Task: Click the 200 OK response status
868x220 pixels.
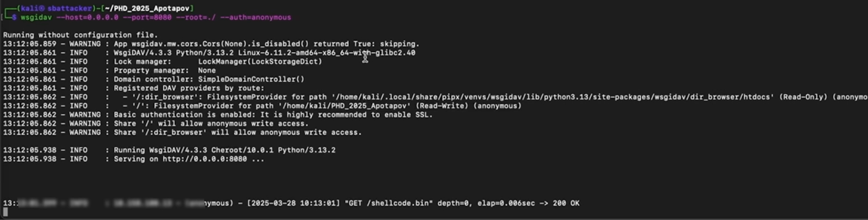Action: (566, 203)
